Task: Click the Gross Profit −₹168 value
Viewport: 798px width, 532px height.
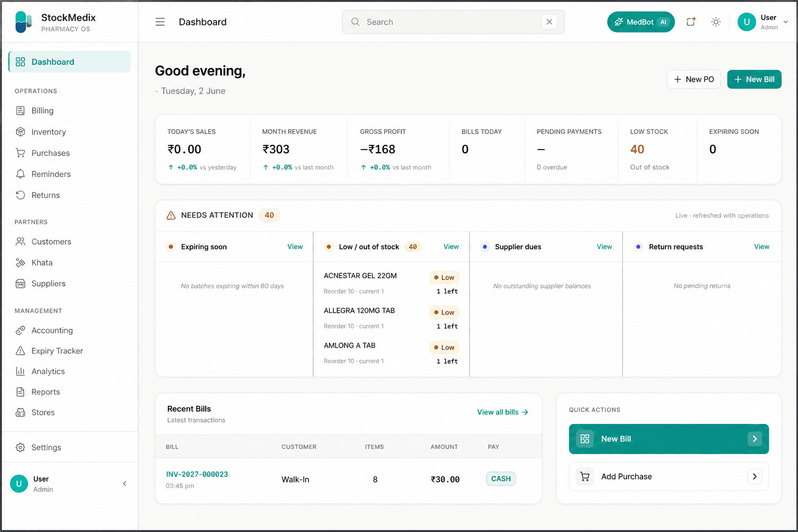Action: (378, 150)
